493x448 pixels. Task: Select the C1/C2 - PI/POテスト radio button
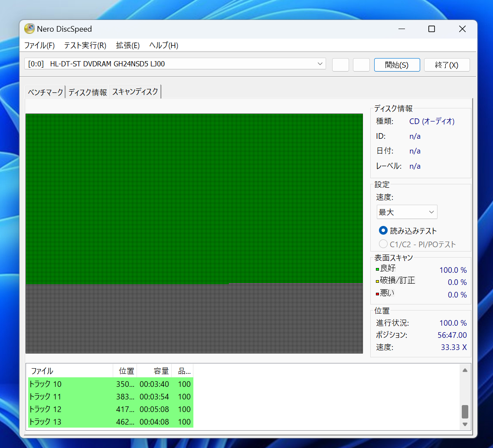[x=383, y=244]
